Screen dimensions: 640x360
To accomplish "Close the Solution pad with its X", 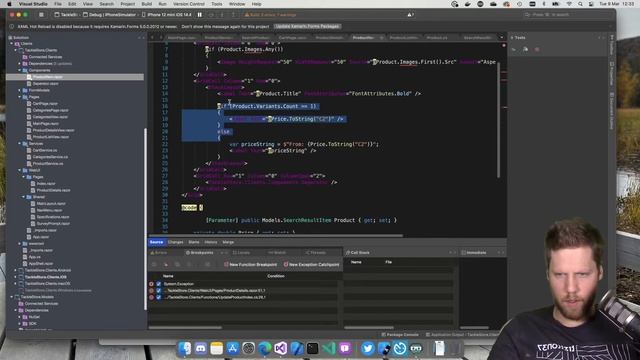I will pyautogui.click(x=143, y=38).
